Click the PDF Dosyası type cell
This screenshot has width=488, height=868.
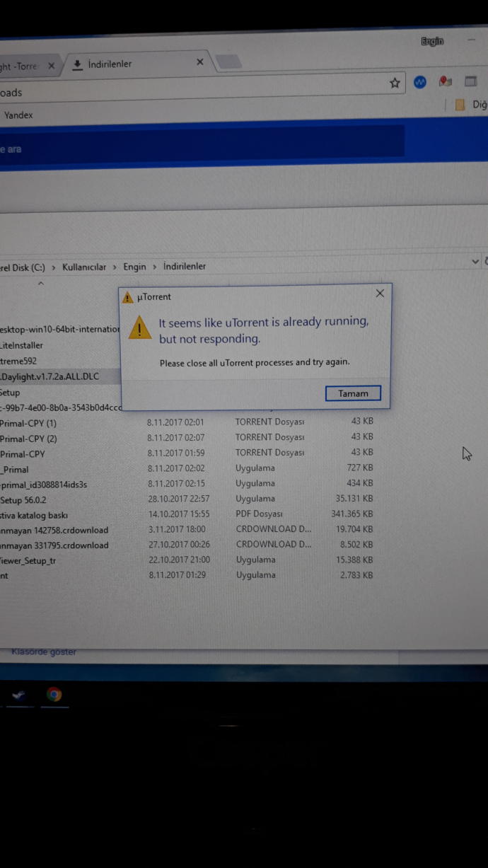[259, 514]
